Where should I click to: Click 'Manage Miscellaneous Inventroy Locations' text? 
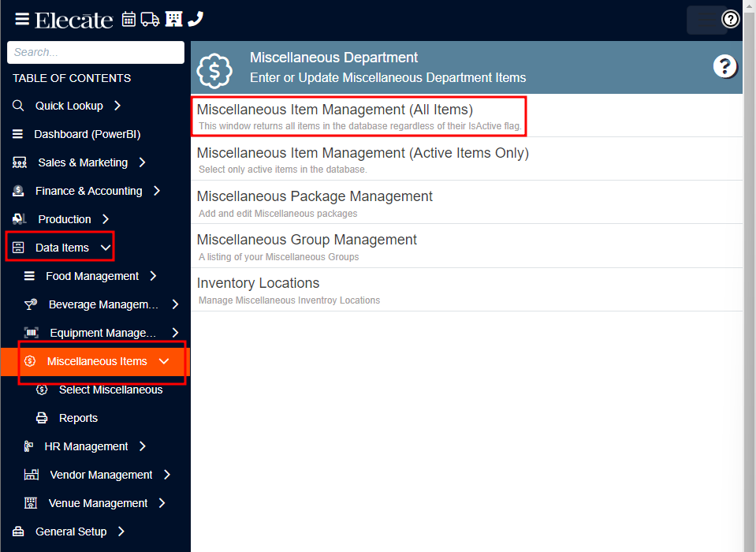point(289,300)
